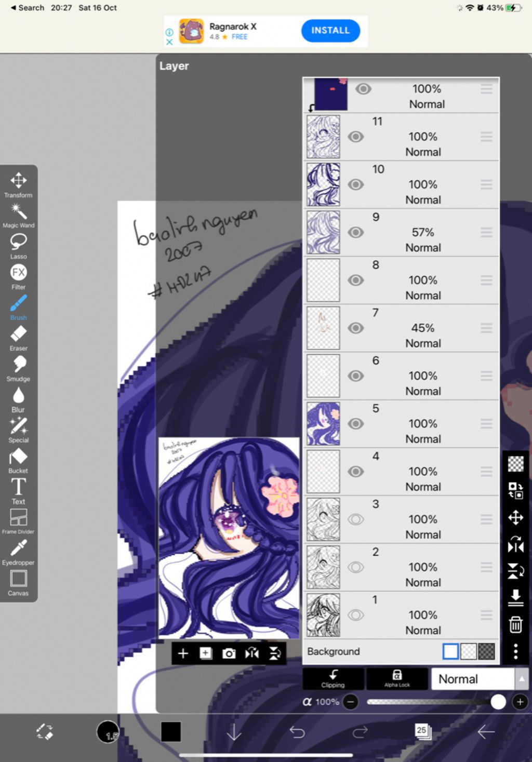Grab reorder handle of layer 6
Screen dimensions: 532x762
coord(486,376)
